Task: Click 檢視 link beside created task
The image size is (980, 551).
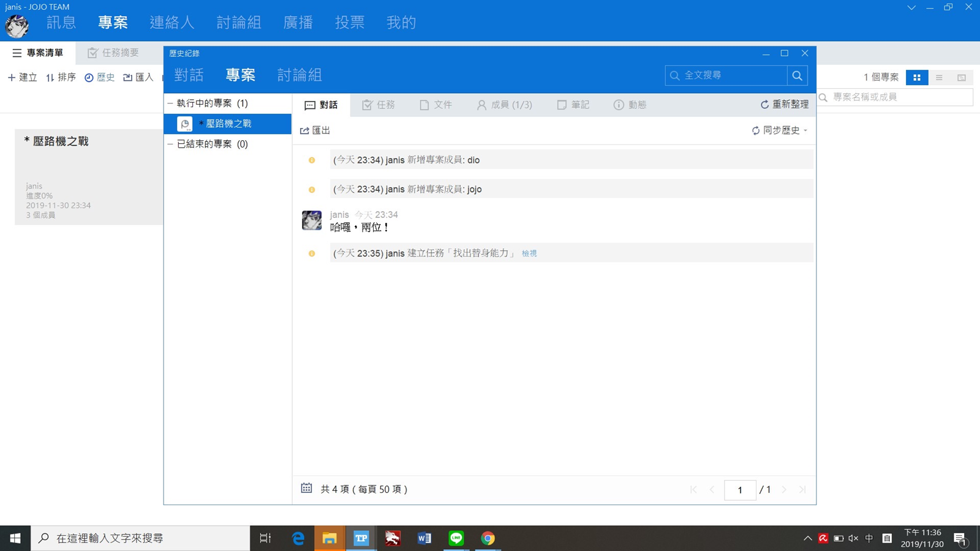Action: coord(529,253)
